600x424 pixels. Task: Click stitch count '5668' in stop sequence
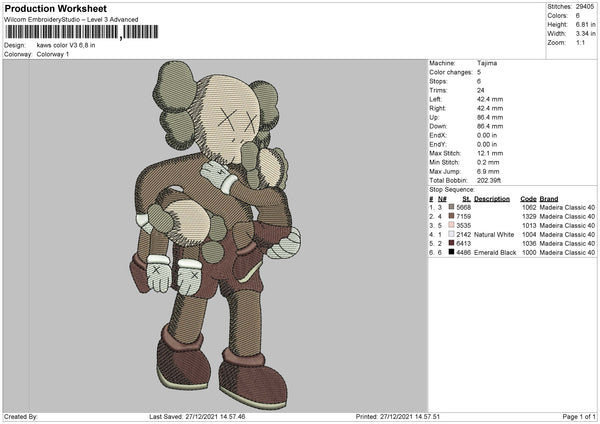point(464,207)
